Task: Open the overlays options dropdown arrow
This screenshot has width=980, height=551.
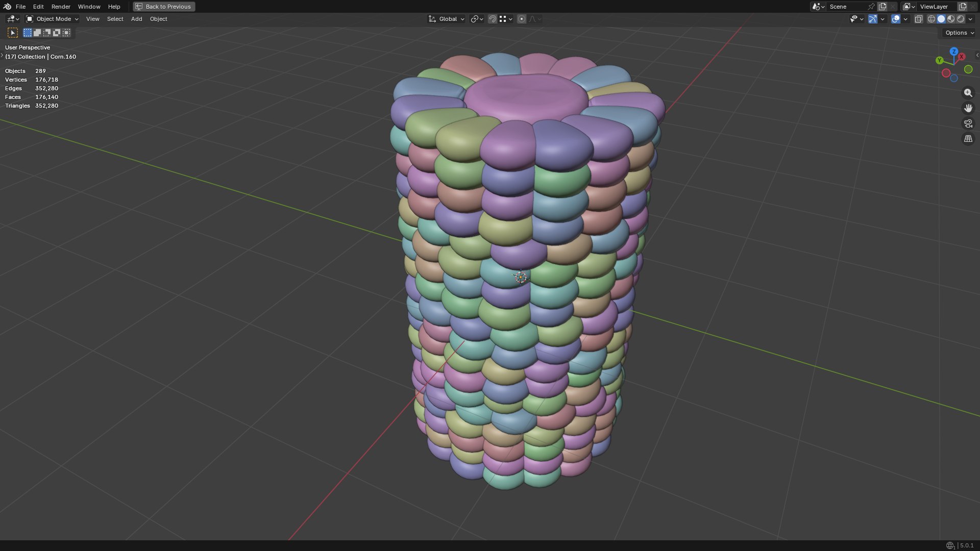Action: (x=905, y=19)
